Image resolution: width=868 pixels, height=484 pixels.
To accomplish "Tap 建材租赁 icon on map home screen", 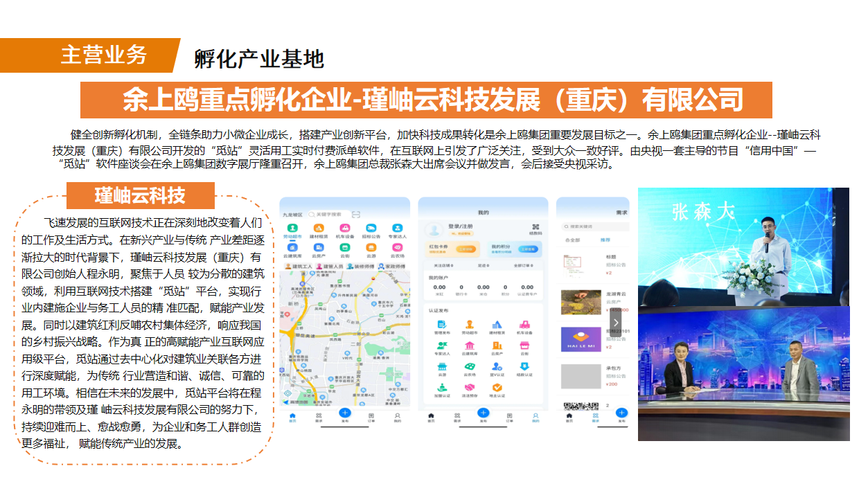I will point(319,228).
